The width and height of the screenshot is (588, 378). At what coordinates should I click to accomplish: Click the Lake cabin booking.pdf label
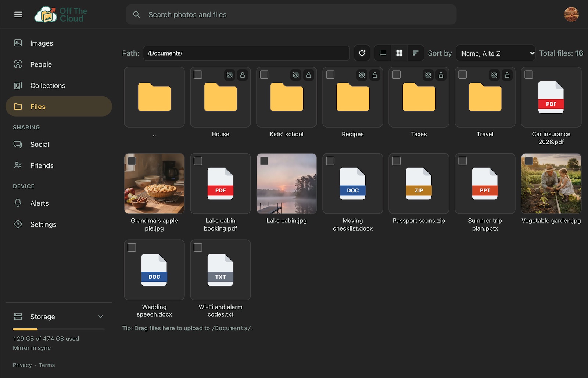[220, 224]
